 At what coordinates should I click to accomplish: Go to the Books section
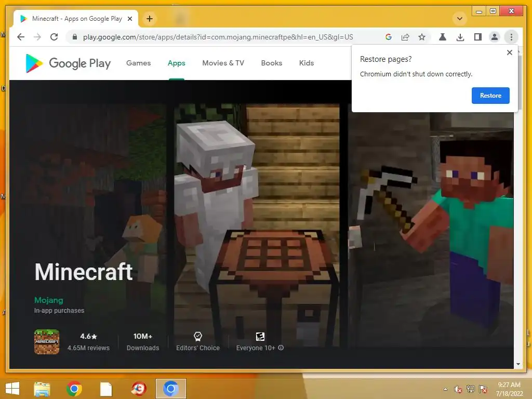click(271, 63)
